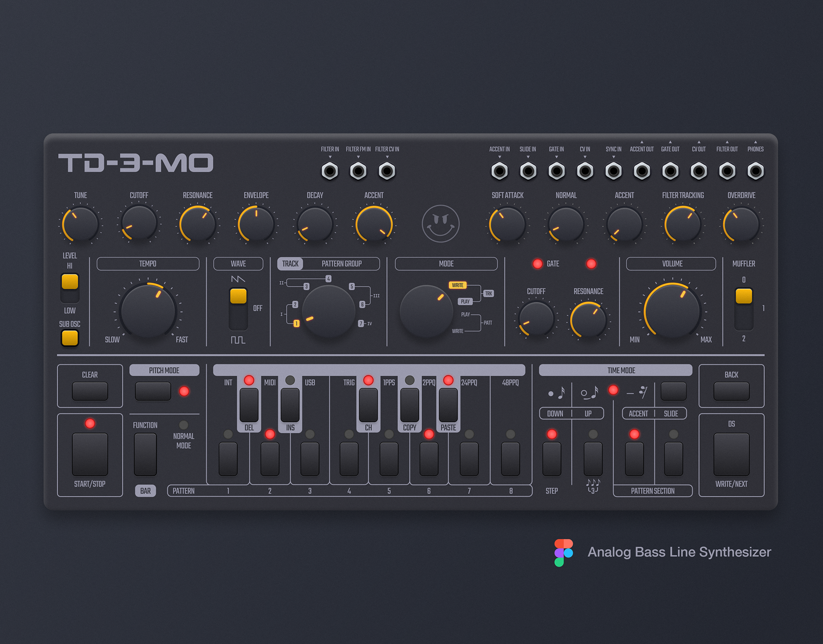Image resolution: width=823 pixels, height=644 pixels.
Task: Click the CV OUT jack socket
Action: (x=699, y=171)
